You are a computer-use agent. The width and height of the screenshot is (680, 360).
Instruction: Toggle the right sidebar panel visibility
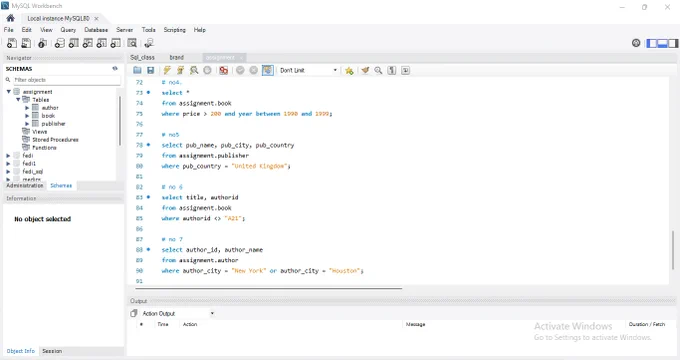(x=673, y=43)
